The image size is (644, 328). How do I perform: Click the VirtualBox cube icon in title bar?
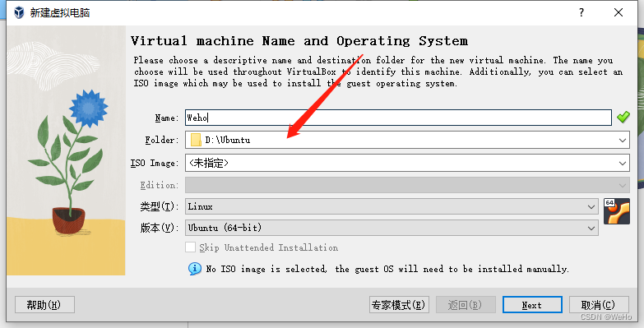point(19,12)
